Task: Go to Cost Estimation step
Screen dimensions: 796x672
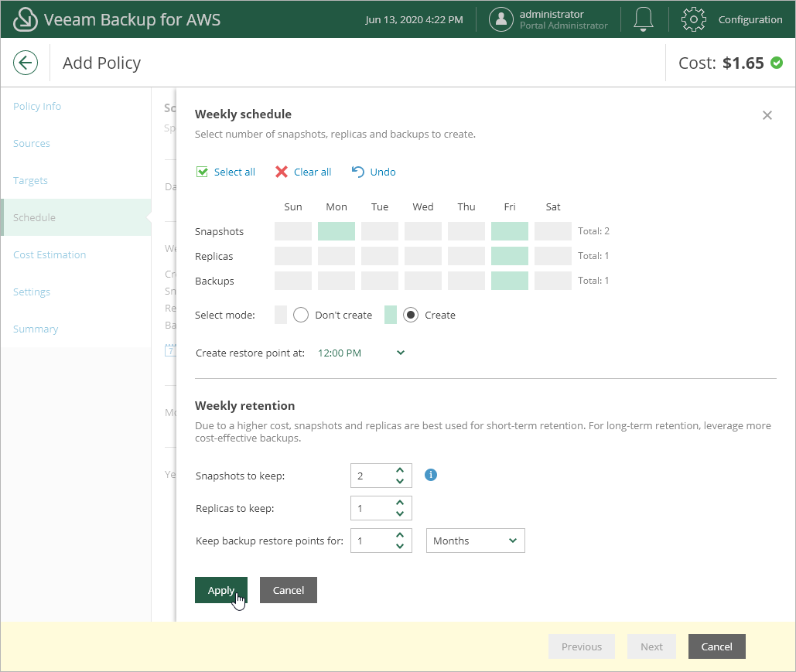Action: click(x=50, y=254)
